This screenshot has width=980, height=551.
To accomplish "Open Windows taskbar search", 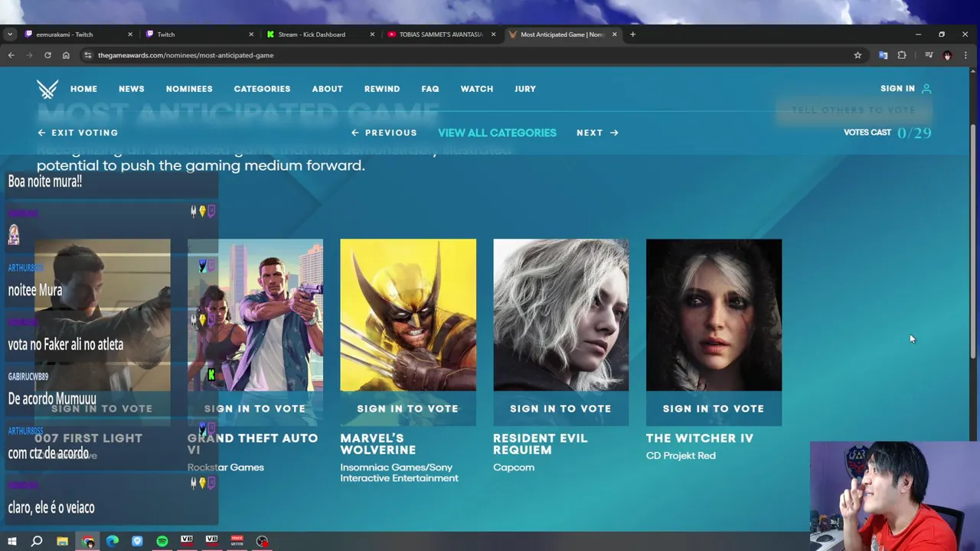I will click(x=37, y=541).
